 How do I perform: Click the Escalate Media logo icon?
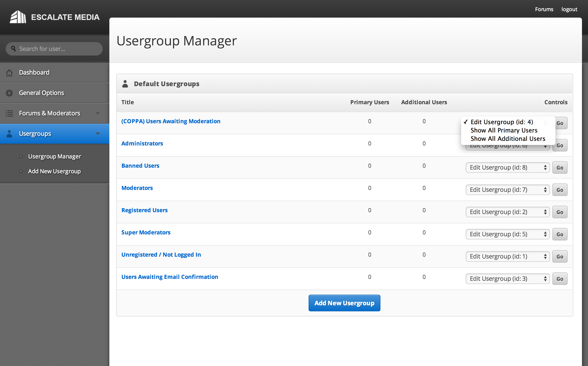coord(18,17)
